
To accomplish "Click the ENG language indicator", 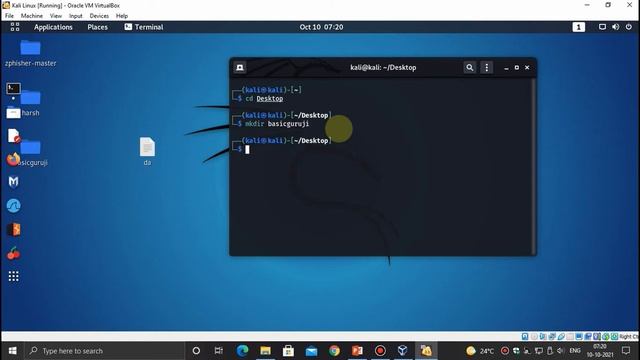I will (x=575, y=351).
